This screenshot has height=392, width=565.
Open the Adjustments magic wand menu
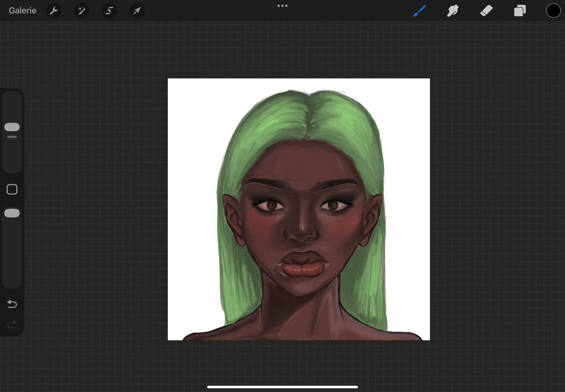click(x=81, y=10)
